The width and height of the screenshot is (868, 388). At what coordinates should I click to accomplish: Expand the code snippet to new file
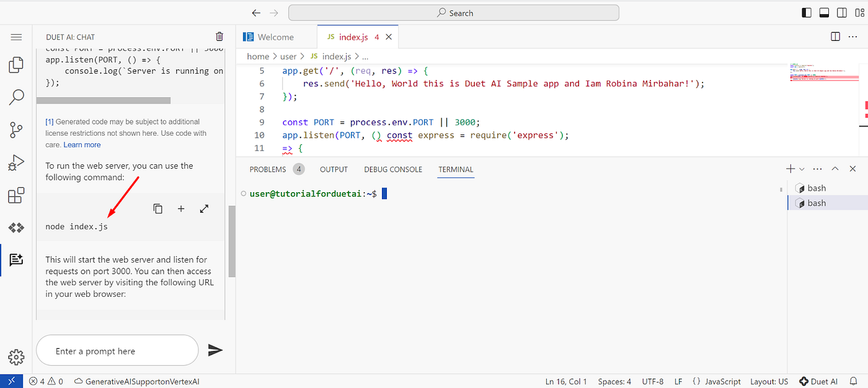click(x=204, y=209)
